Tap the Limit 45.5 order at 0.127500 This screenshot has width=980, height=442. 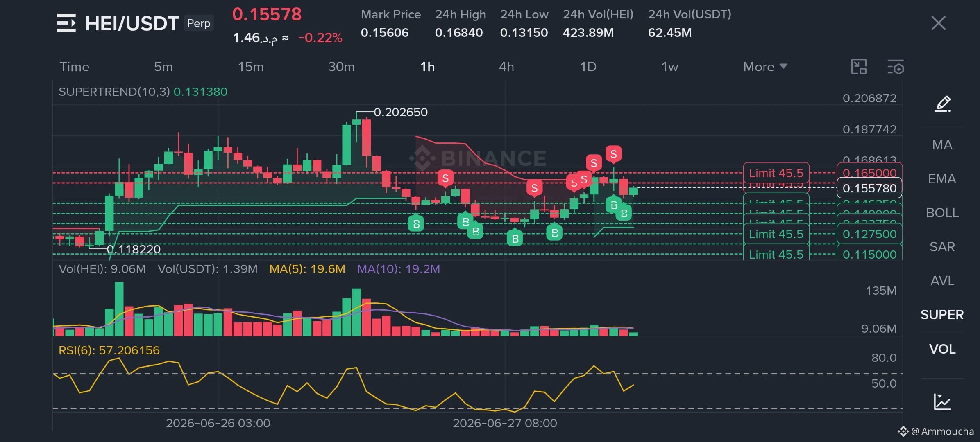pyautogui.click(x=776, y=234)
